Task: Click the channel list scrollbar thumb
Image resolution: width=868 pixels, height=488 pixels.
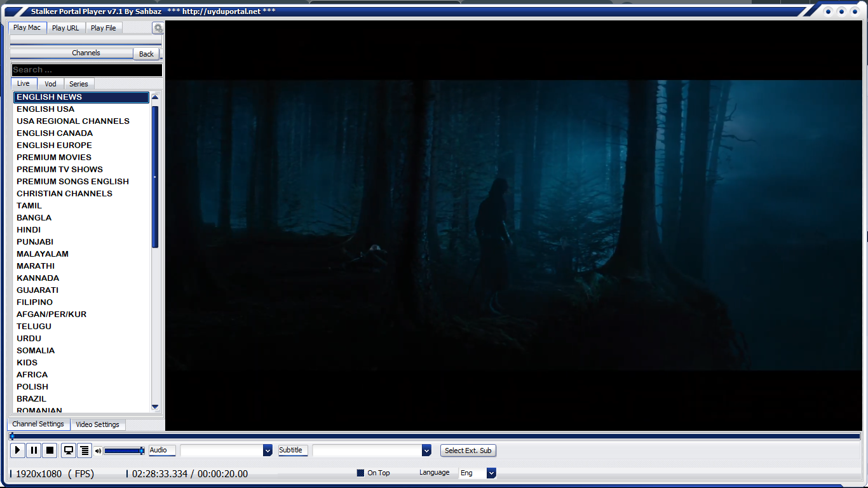Action: click(x=155, y=177)
